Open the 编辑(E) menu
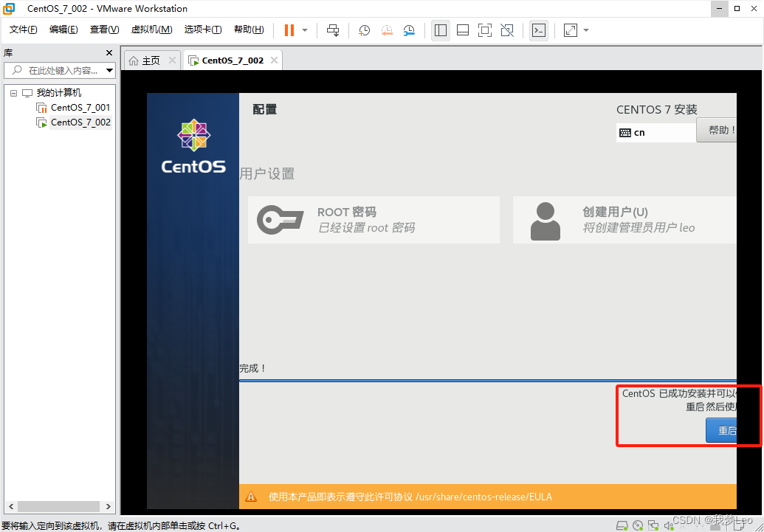 63,30
